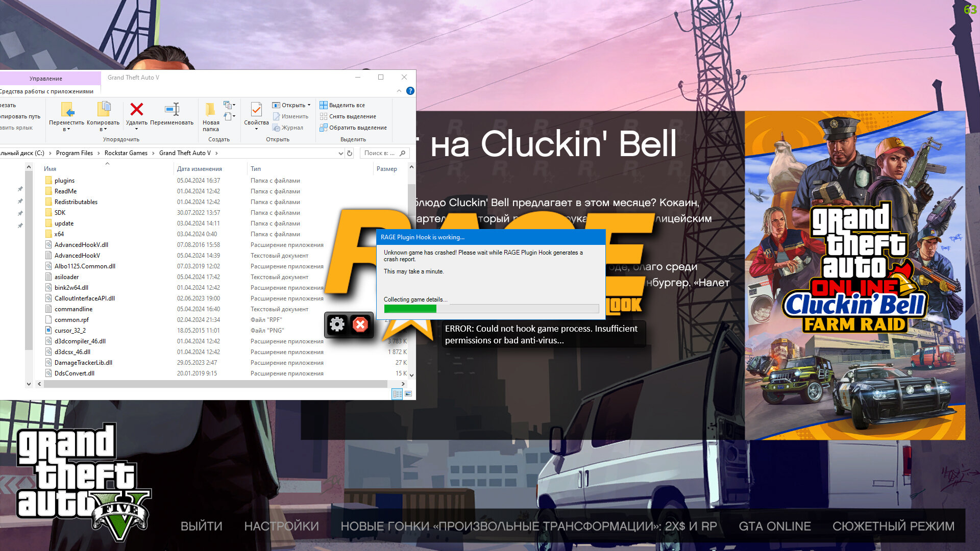Click Select all (Выделить все) icon
The height and width of the screenshot is (551, 980).
coord(323,105)
